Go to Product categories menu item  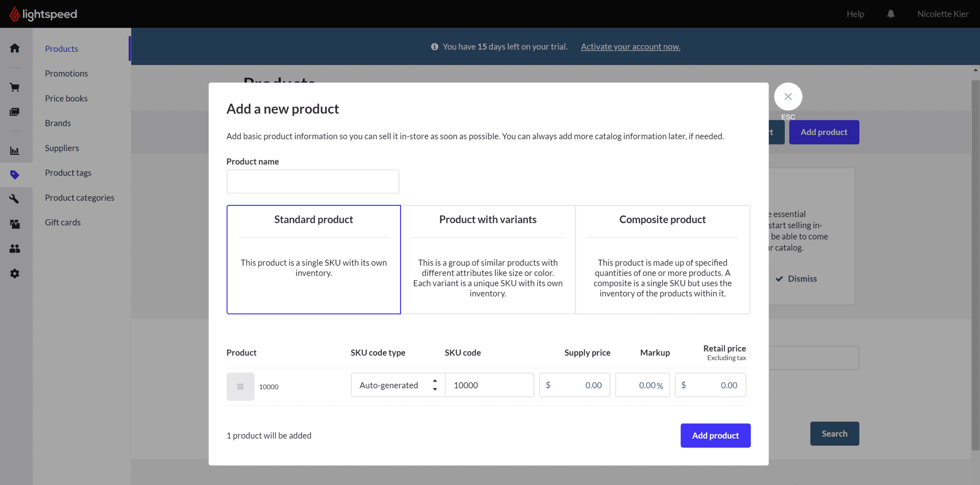coord(79,198)
